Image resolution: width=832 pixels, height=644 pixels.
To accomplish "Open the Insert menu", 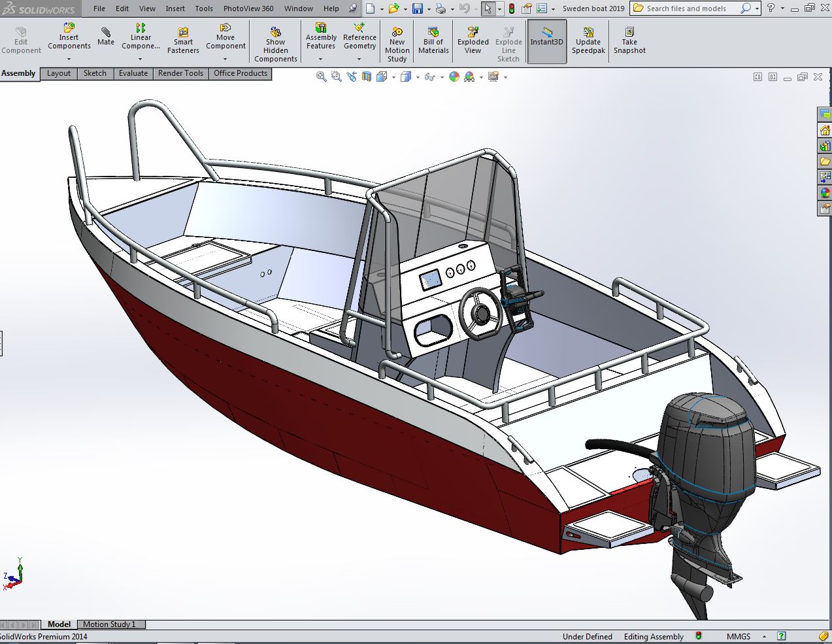I will click(175, 8).
